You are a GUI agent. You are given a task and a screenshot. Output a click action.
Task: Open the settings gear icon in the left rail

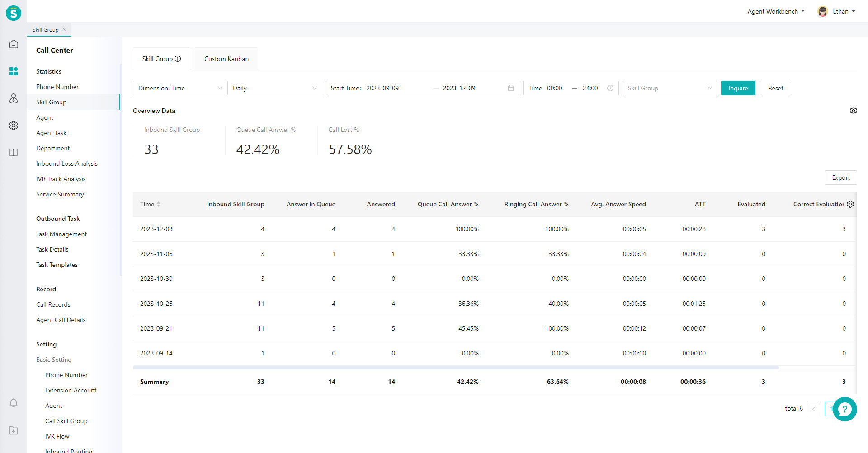(14, 126)
